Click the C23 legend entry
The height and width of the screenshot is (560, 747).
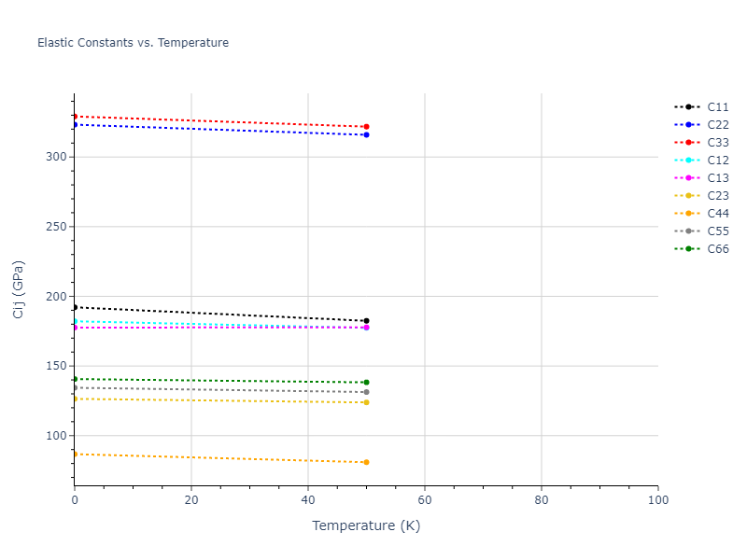717,196
